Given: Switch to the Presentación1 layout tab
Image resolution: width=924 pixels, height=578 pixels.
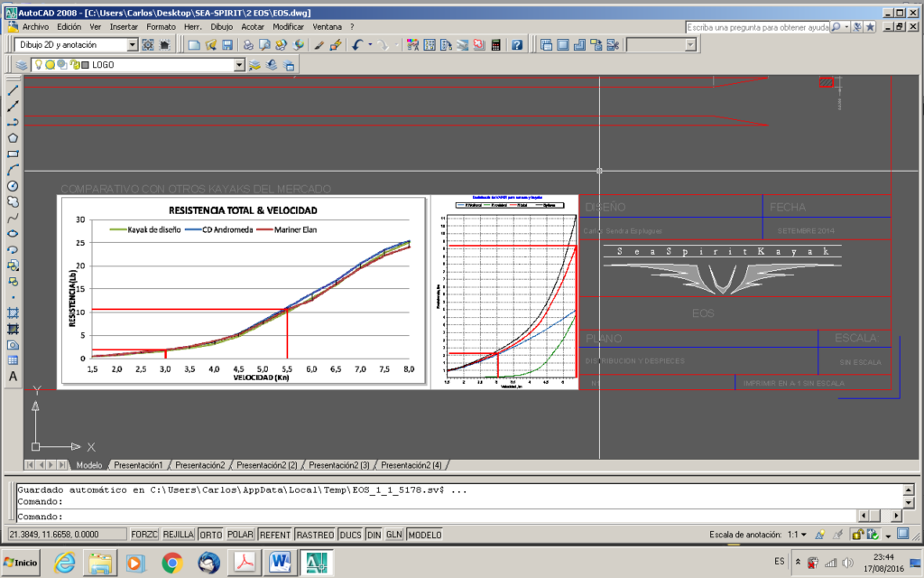Looking at the screenshot, I should (138, 465).
